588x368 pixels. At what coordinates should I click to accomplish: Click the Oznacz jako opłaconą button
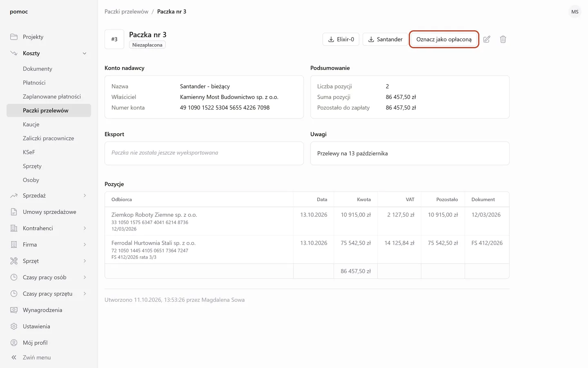tap(444, 39)
